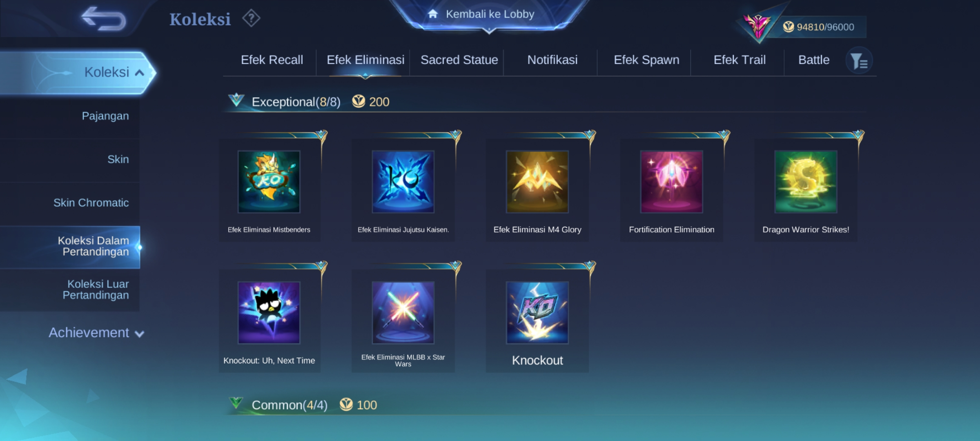
Task: Go to Skin Chromatic in sidebar
Action: 91,203
